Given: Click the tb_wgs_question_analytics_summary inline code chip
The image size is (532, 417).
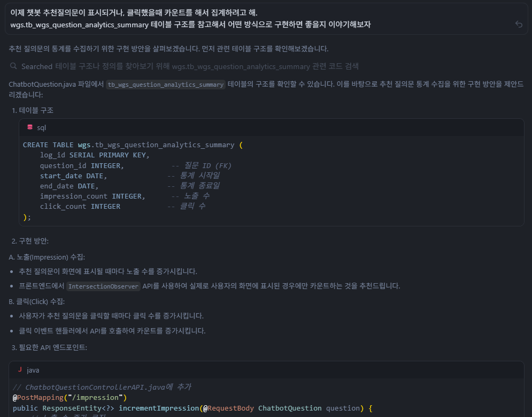Looking at the screenshot, I should (x=165, y=85).
